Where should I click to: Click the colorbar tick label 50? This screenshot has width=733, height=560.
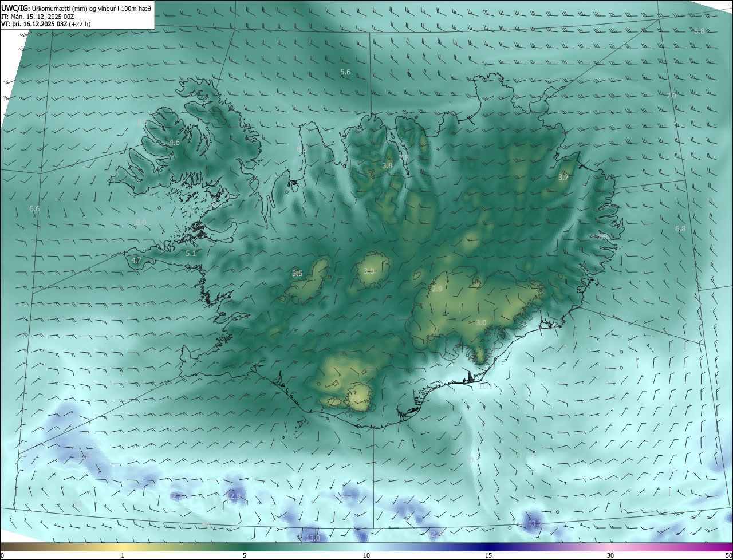coord(728,555)
